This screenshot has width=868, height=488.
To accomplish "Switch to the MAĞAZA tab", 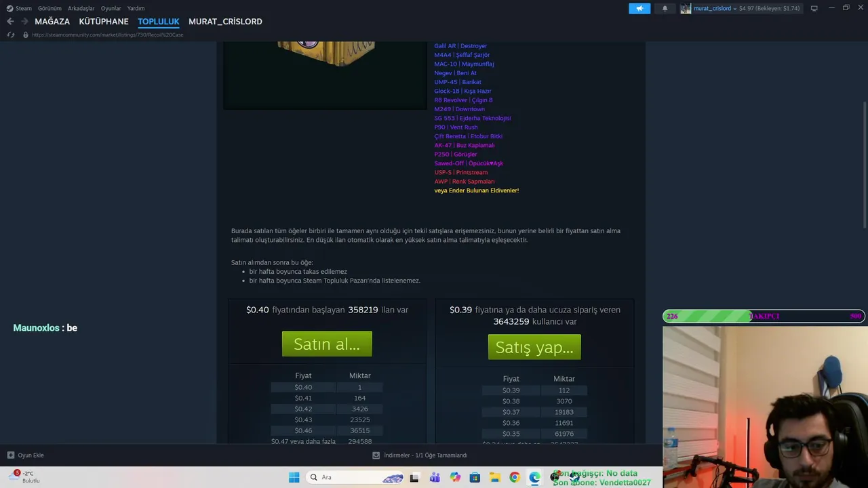I will click(x=52, y=22).
